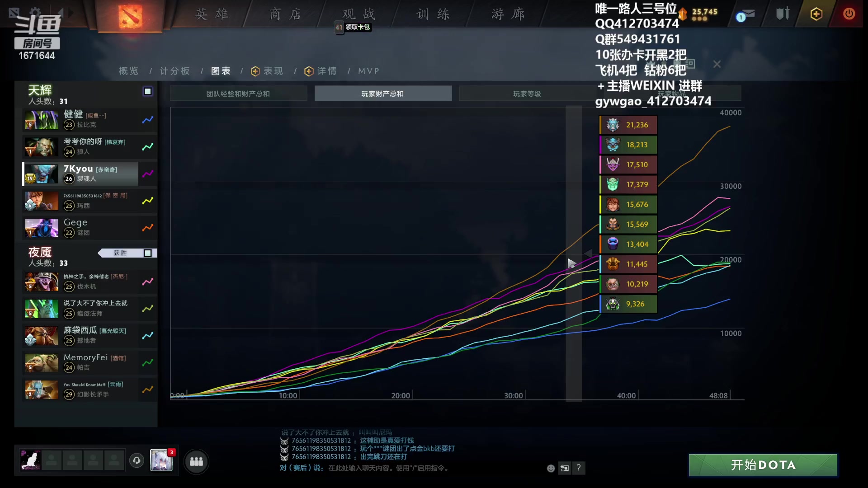Open the party members icon
868x488 pixels.
click(x=196, y=461)
